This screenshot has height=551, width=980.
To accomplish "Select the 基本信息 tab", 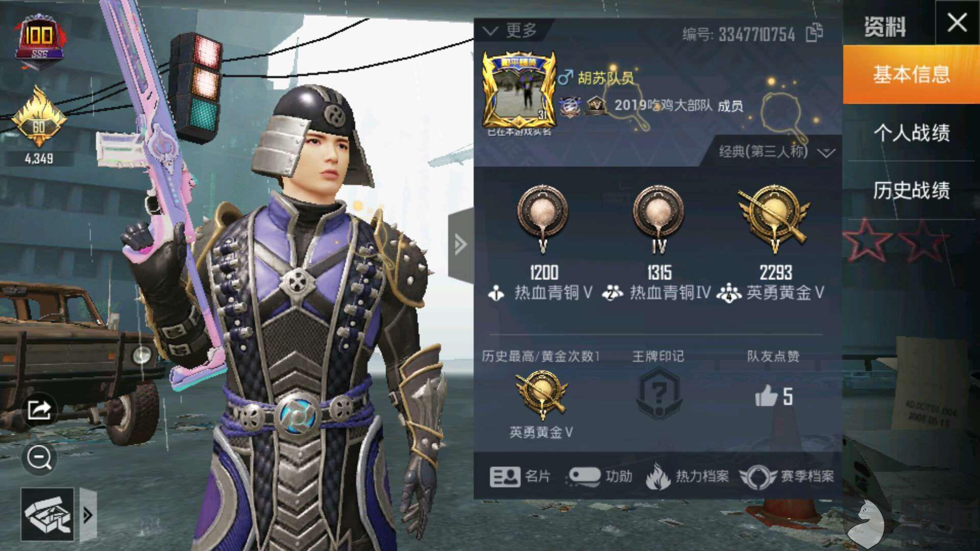I will pos(912,74).
